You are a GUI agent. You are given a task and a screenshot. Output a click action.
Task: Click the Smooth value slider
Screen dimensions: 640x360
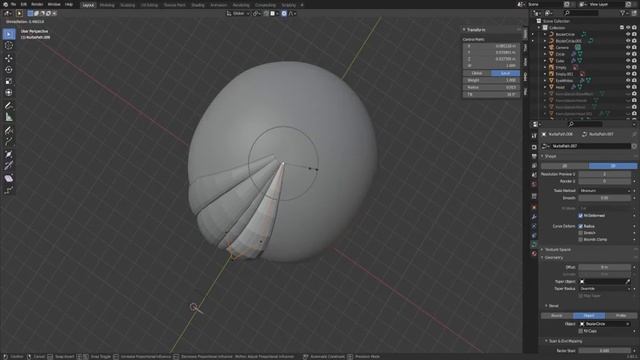click(x=604, y=198)
